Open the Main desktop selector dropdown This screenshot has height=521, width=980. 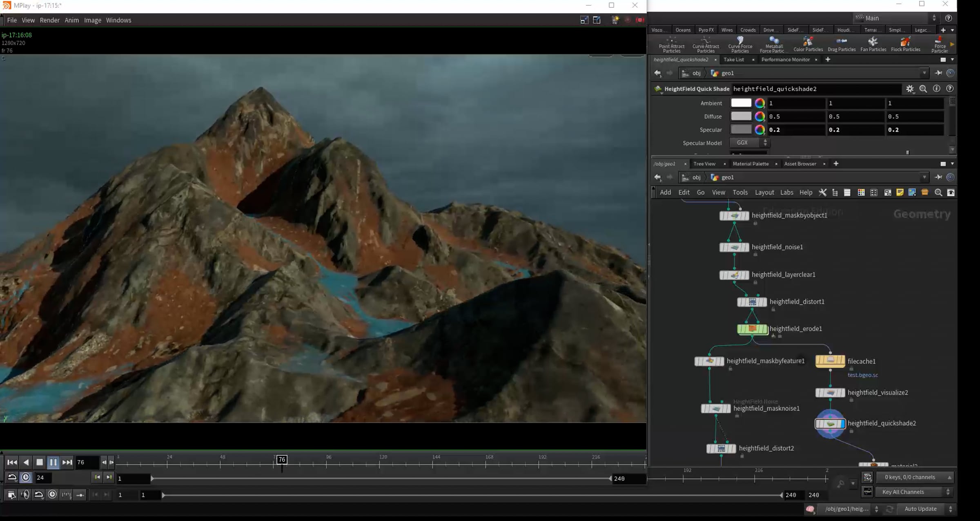pos(895,18)
